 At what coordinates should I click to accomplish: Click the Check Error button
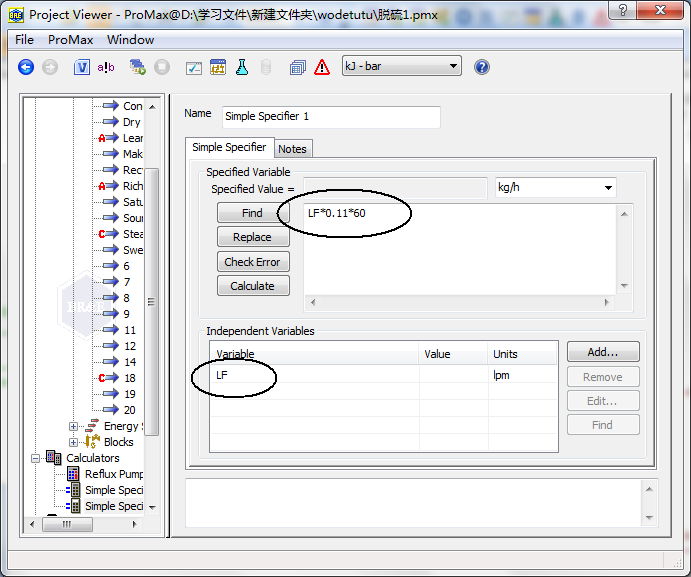[x=252, y=262]
